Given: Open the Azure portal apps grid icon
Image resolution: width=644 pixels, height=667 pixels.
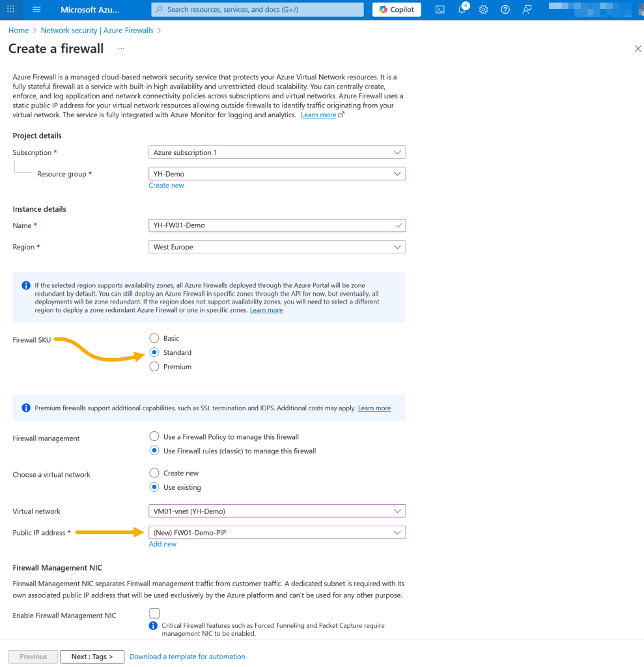Looking at the screenshot, I should [x=10, y=9].
